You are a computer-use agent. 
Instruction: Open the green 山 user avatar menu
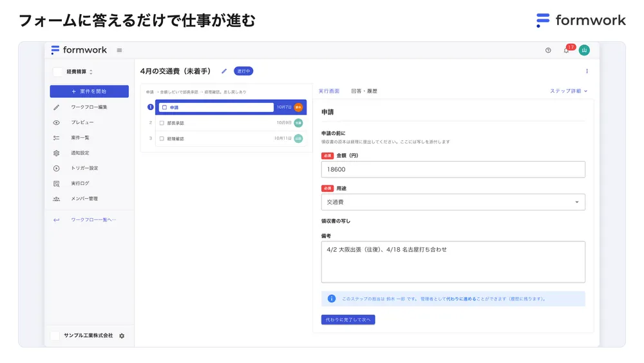tap(584, 50)
